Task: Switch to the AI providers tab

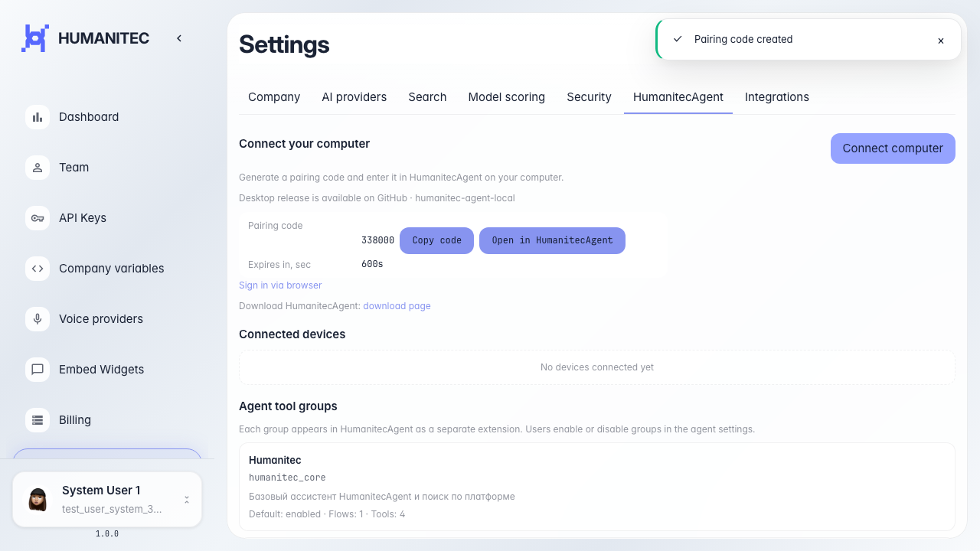Action: (354, 97)
